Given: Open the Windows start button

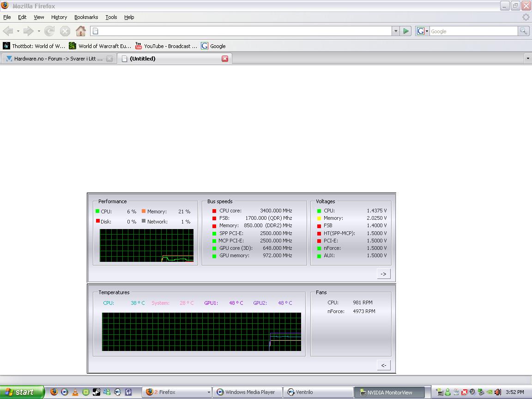Looking at the screenshot, I should pos(22,392).
